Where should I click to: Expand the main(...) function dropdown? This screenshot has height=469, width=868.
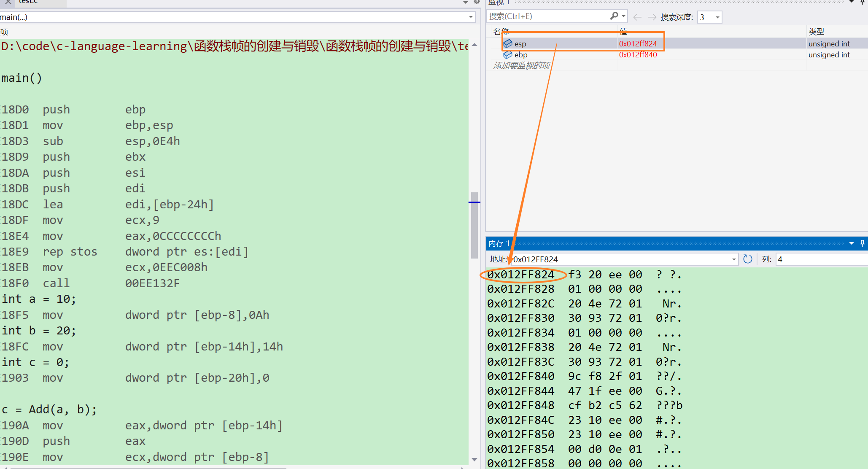click(x=471, y=17)
